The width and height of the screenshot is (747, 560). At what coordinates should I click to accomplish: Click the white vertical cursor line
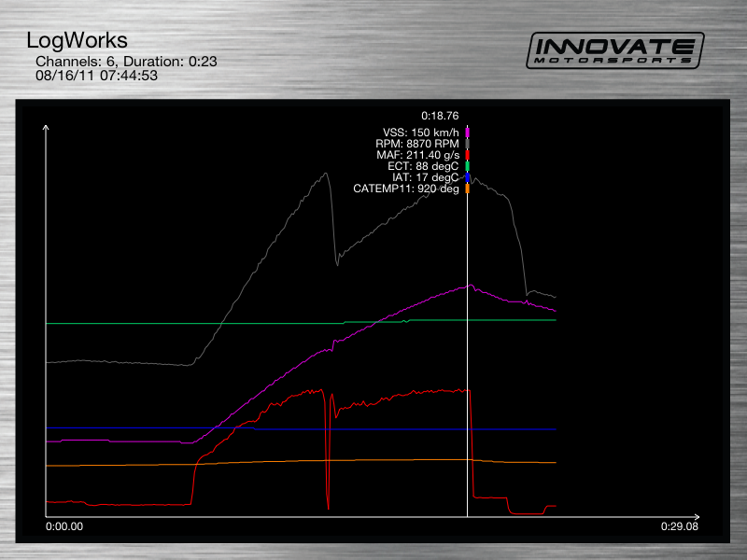click(x=467, y=373)
